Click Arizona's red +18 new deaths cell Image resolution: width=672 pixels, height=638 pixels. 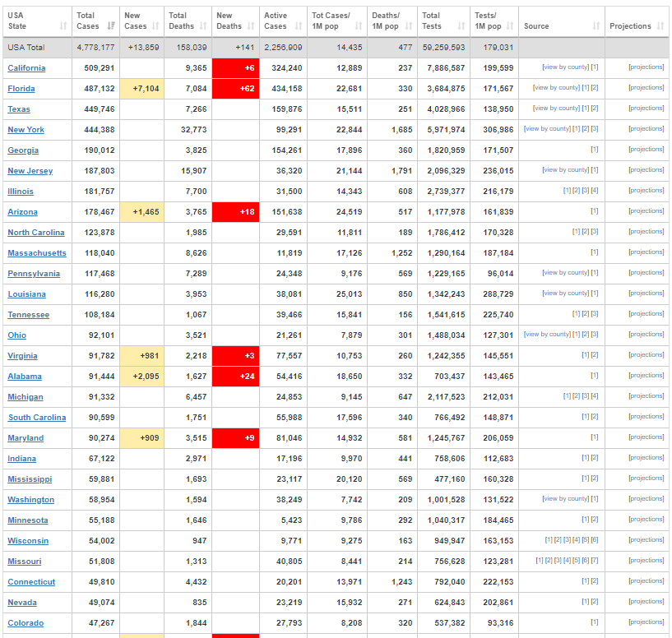236,212
